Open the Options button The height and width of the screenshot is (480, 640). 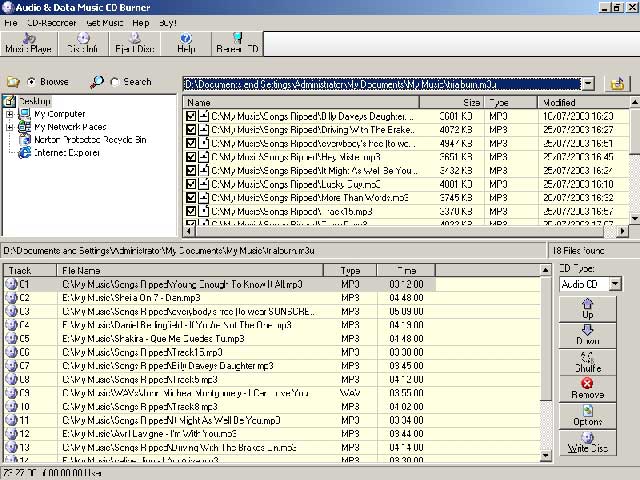pyautogui.click(x=587, y=416)
